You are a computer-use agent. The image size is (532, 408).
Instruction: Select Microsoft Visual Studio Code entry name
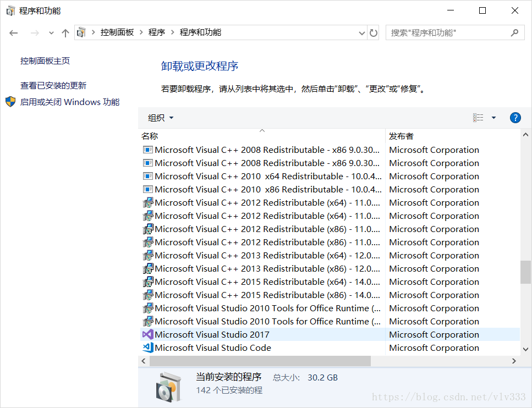pos(213,348)
